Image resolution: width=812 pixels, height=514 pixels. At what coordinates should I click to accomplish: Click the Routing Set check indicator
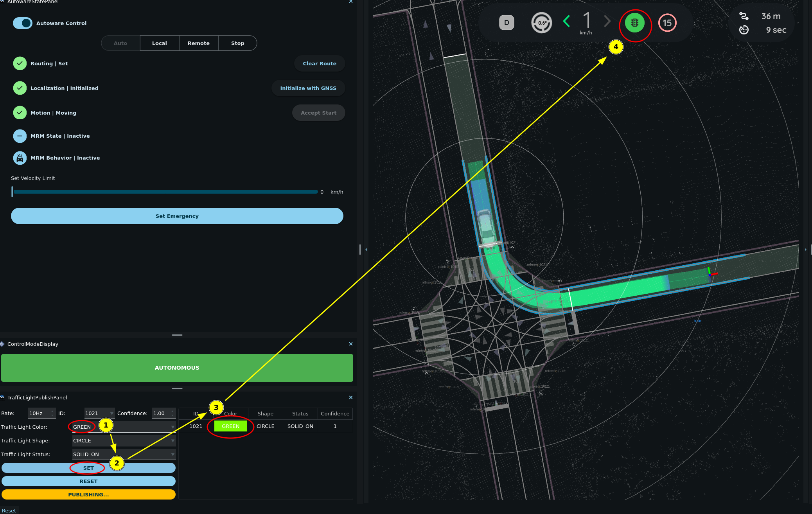point(20,63)
